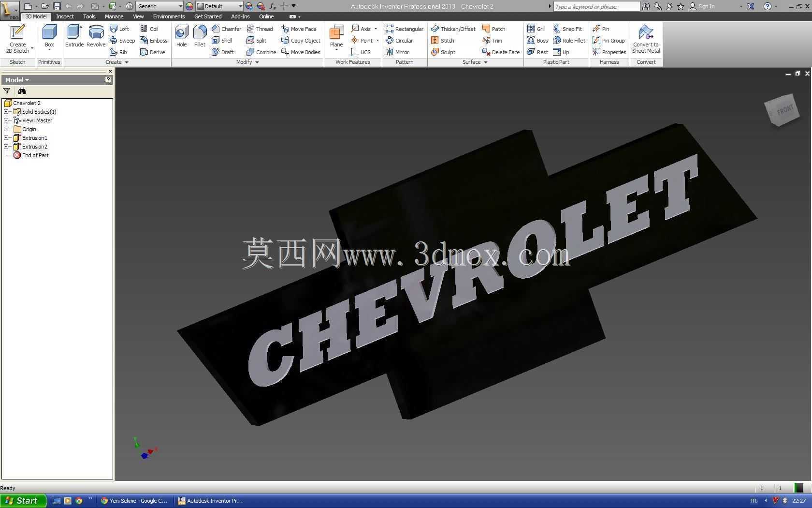Select the Coil tool

click(x=149, y=29)
